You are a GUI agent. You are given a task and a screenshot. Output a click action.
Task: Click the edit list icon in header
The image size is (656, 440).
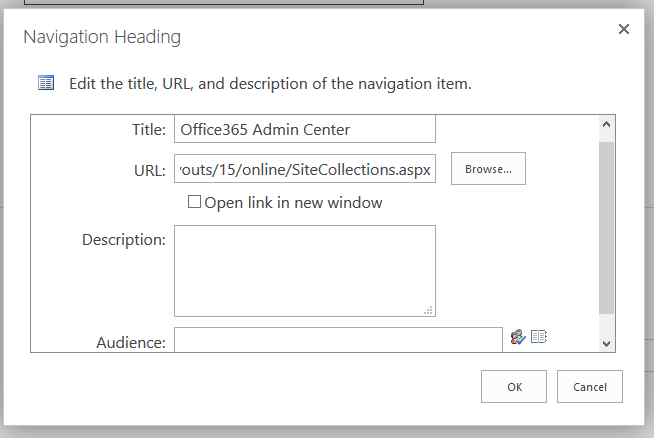pyautogui.click(x=46, y=83)
